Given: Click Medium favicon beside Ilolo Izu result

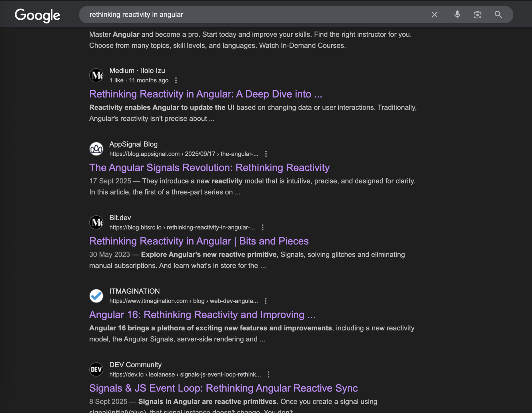Looking at the screenshot, I should [96, 75].
